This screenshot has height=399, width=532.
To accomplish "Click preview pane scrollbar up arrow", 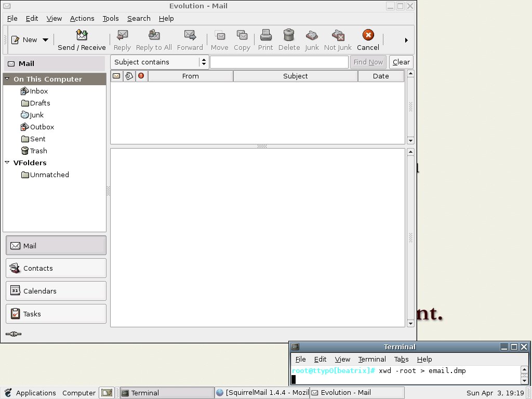I will (410, 152).
